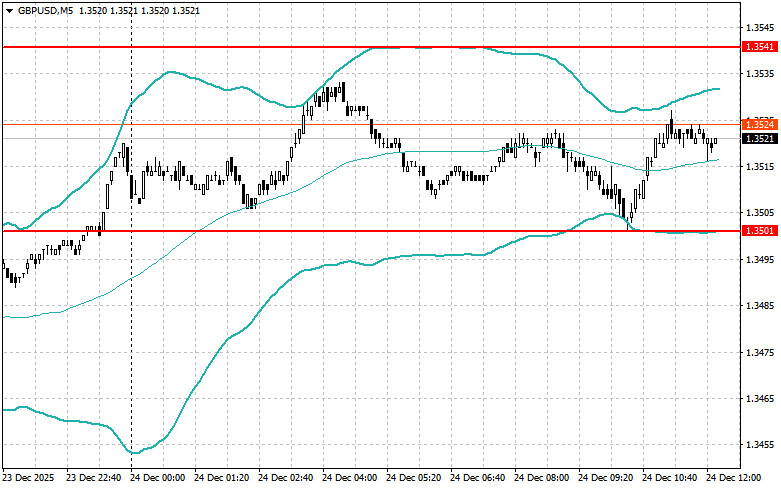Click the 23 Dec 2025 time label
This screenshot has height=489, width=781.
point(28,478)
